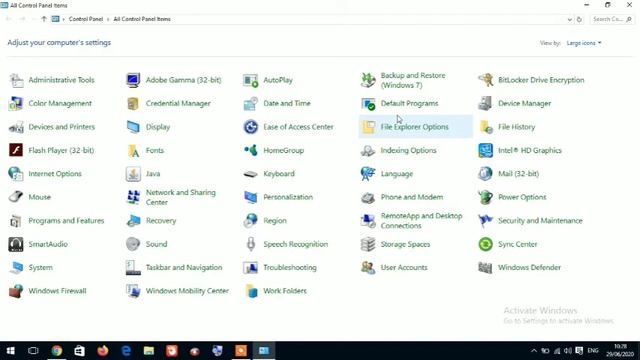Open Backup and Restore (Windows 7) icon
Image resolution: width=640 pixels, height=360 pixels.
coord(368,80)
